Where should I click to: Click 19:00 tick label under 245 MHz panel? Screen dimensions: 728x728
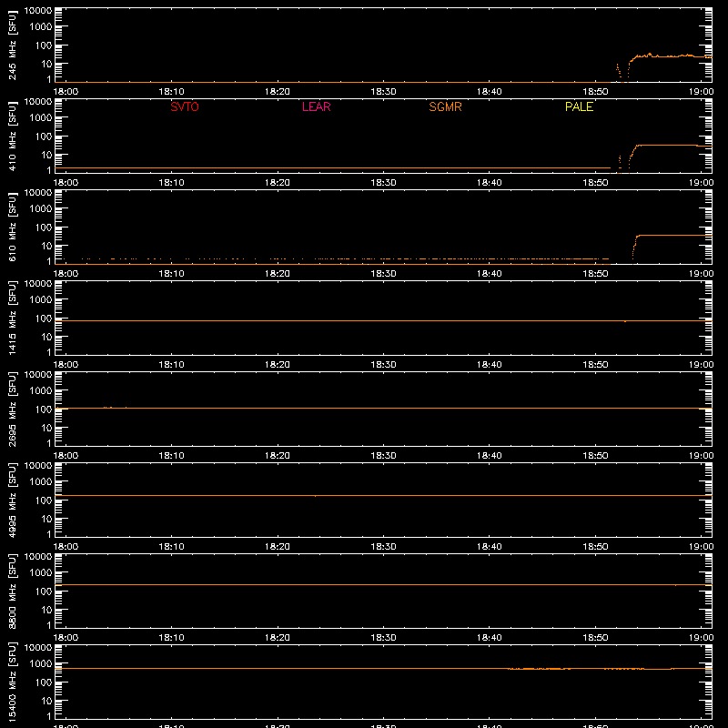(701, 92)
